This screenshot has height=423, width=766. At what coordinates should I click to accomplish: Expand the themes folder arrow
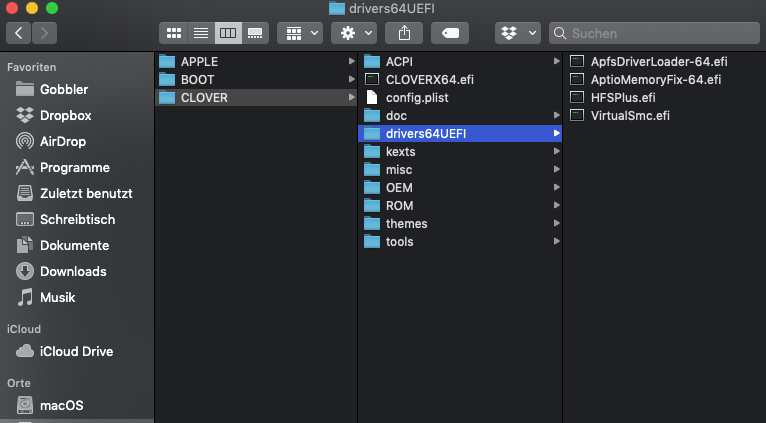[x=556, y=223]
